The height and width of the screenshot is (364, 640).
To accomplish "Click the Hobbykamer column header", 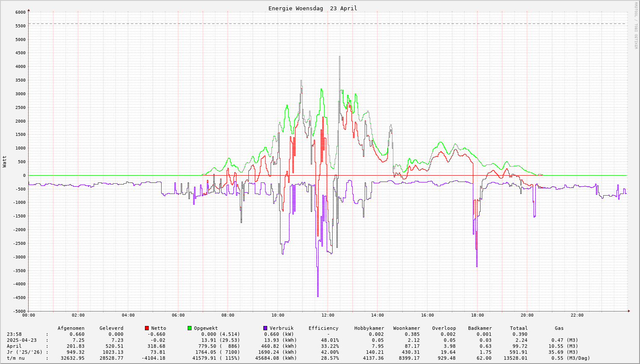I will coord(369,328).
